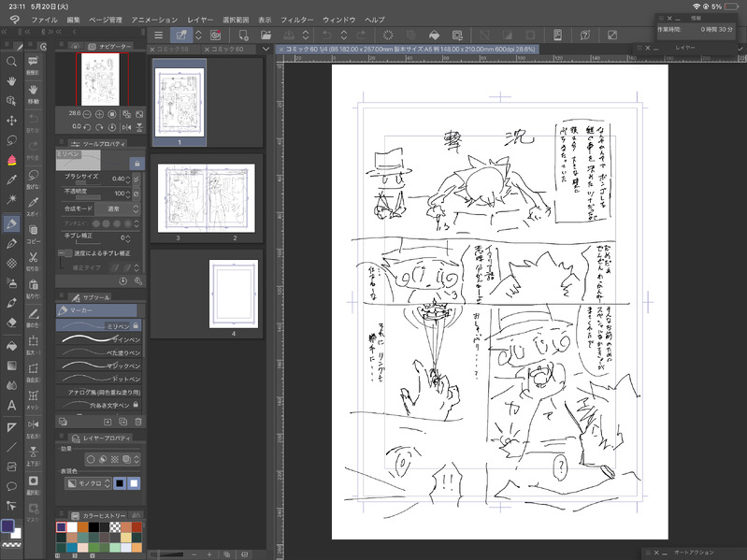Open the expression color モノクロ dropdown

click(x=89, y=483)
